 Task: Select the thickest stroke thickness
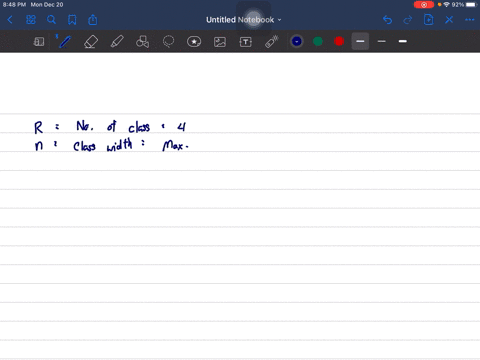pyautogui.click(x=403, y=41)
